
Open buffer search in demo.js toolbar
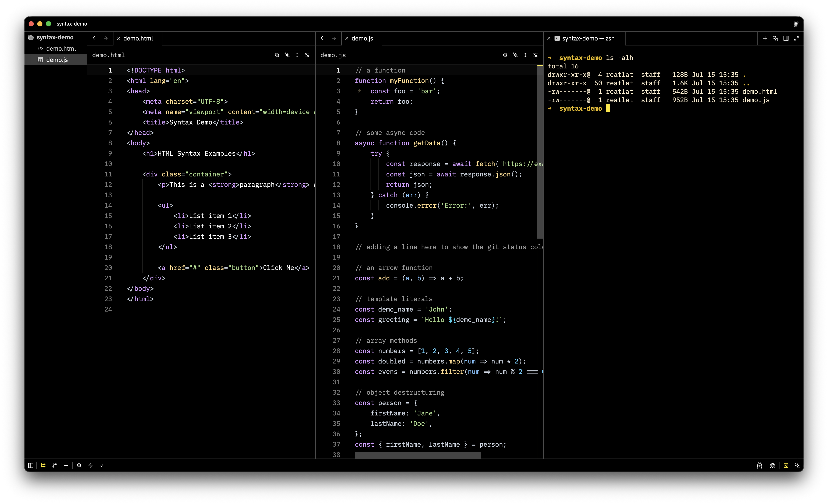tap(505, 55)
